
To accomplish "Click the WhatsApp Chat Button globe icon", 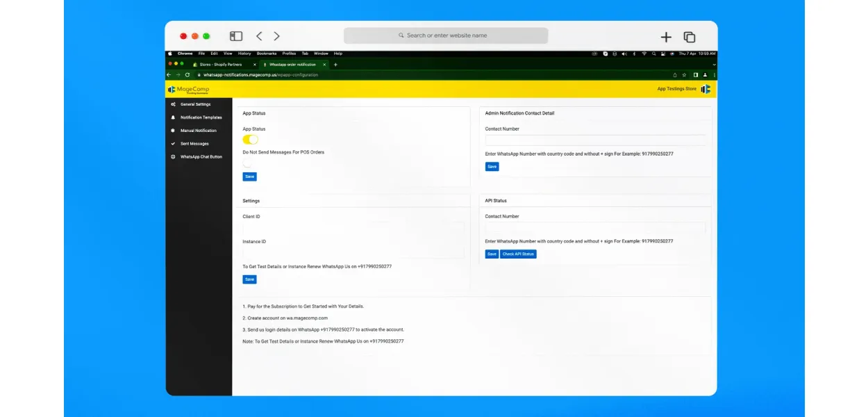I will (x=173, y=157).
